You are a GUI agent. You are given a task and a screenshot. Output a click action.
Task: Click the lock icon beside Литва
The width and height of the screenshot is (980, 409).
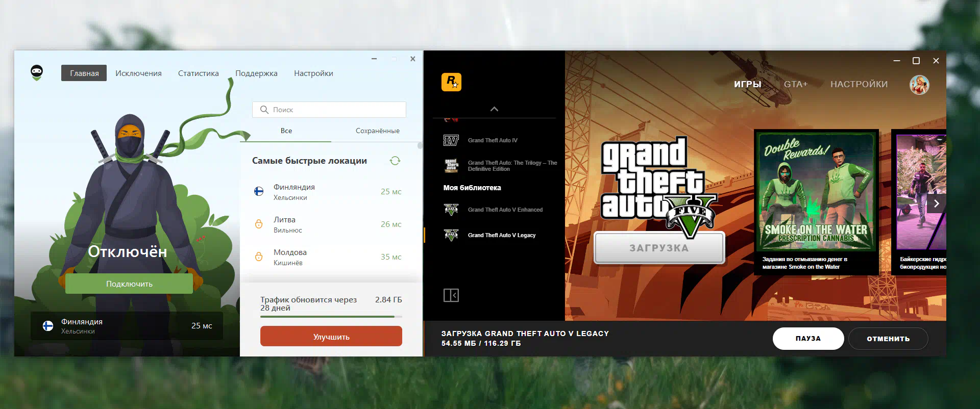(259, 224)
